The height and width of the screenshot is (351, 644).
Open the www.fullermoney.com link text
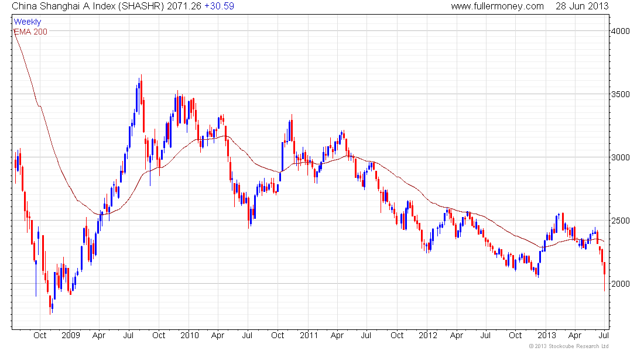[x=497, y=6]
